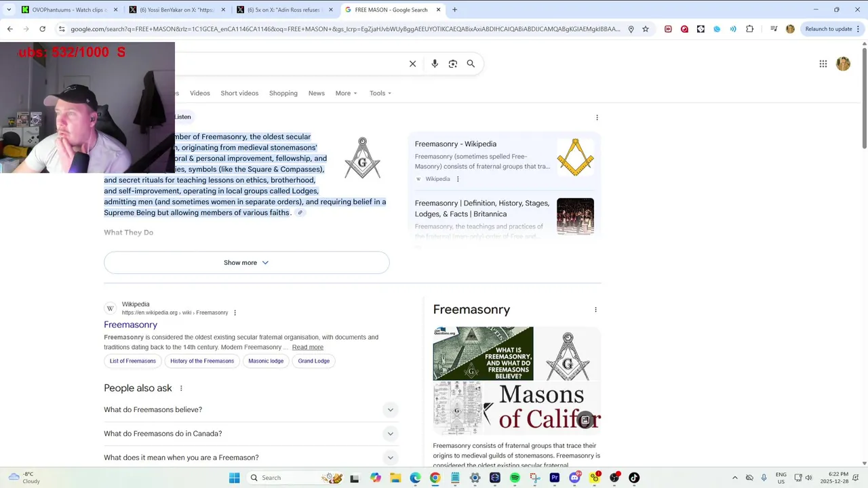This screenshot has width=868, height=488.
Task: Open the Freemasonry Wikipedia result title
Action: click(130, 325)
